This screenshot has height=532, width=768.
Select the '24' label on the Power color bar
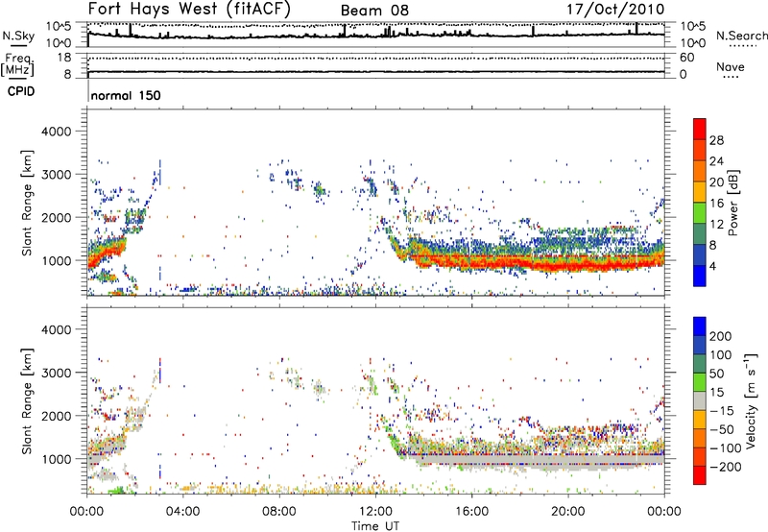coord(716,161)
